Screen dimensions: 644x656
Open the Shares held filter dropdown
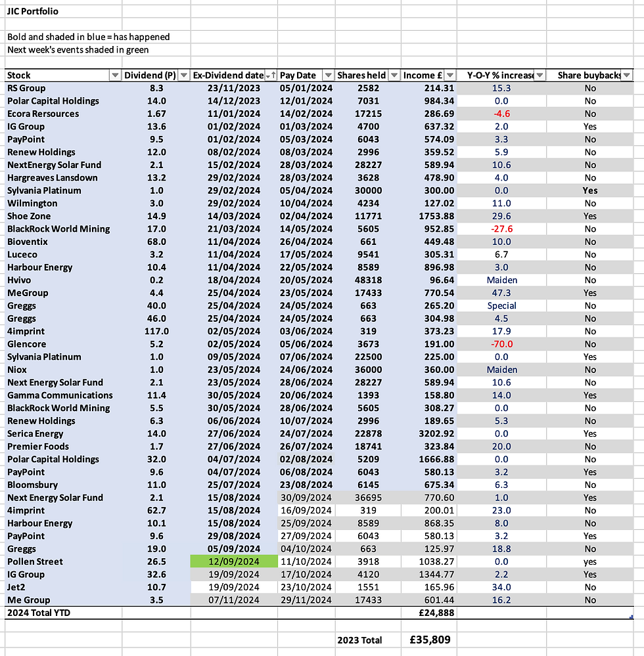[x=394, y=76]
